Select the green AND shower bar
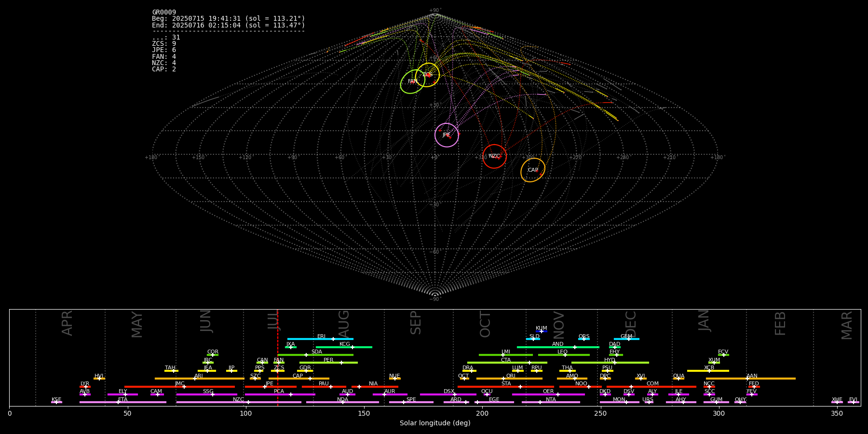This screenshot has width=868, height=434. coord(558,347)
